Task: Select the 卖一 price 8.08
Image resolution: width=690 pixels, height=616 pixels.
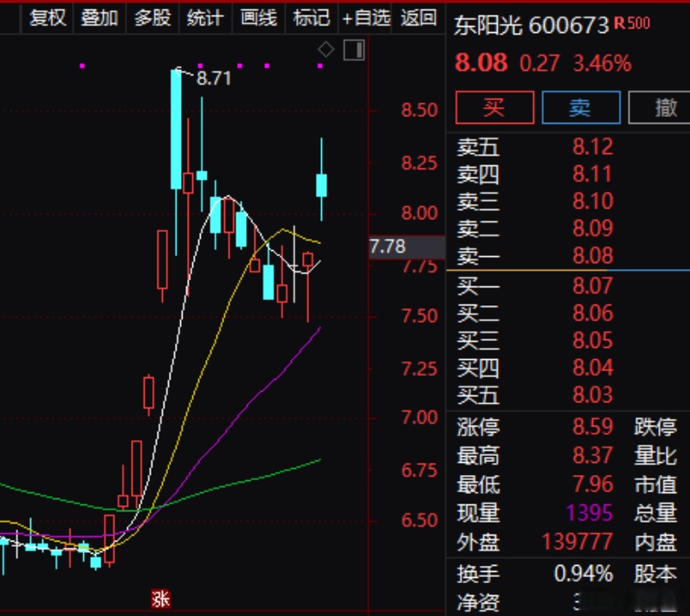Action: (x=593, y=255)
